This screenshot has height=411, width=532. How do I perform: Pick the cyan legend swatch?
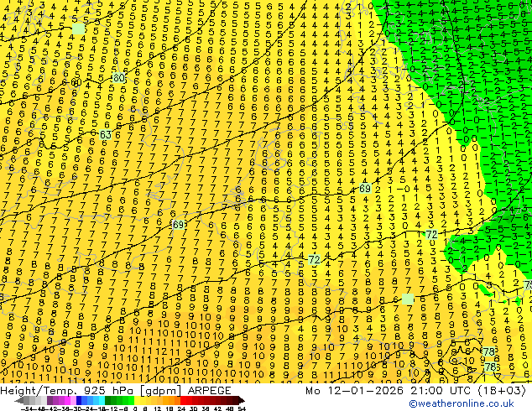[x=102, y=400]
